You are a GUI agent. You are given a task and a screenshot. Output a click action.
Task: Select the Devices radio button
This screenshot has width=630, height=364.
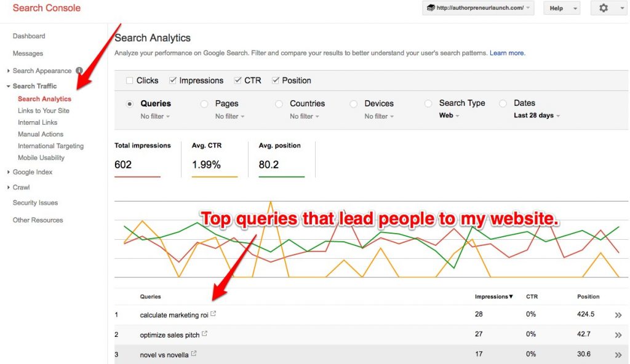click(x=354, y=104)
